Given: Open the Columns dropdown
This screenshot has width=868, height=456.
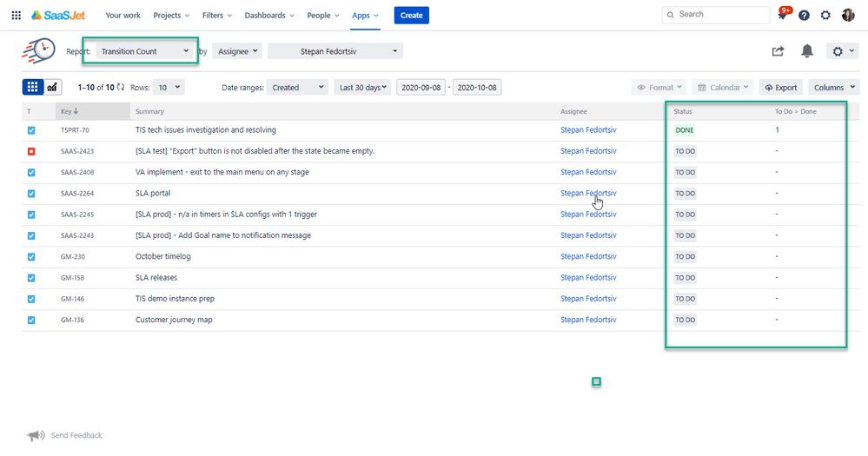Looking at the screenshot, I should pyautogui.click(x=834, y=87).
